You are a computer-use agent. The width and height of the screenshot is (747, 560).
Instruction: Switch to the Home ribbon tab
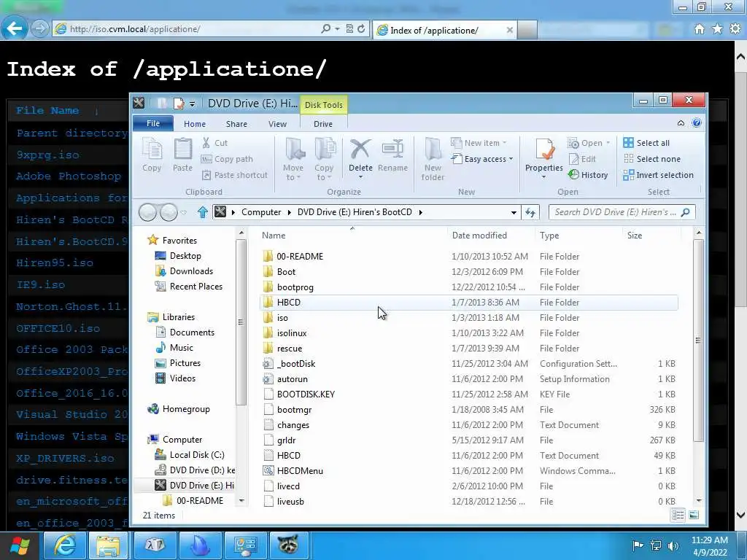(195, 124)
